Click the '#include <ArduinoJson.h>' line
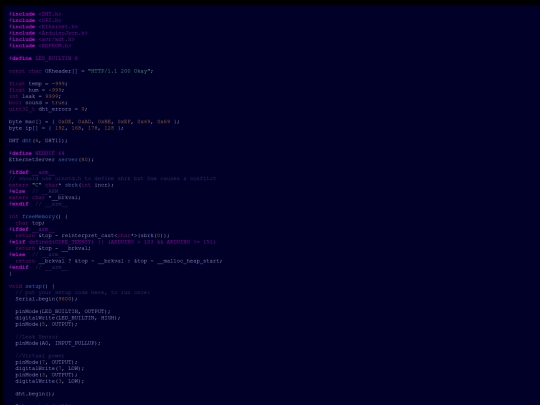 click(48, 33)
